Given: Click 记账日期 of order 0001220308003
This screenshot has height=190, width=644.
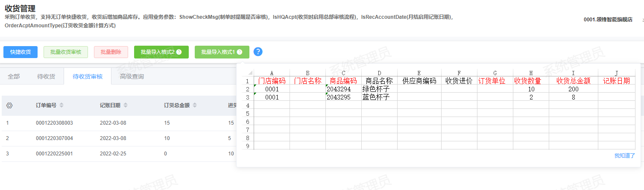Looking at the screenshot, I should coord(113,123).
